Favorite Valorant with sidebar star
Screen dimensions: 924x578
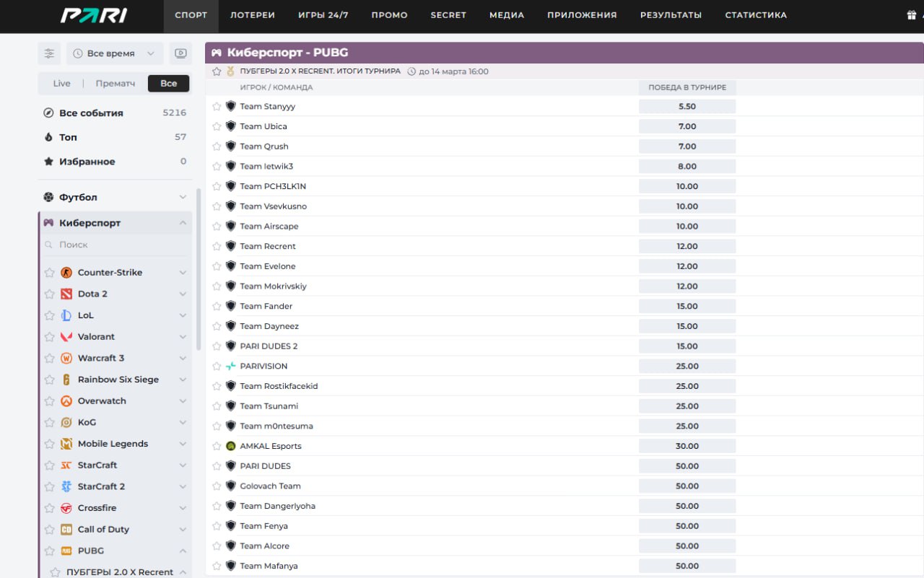pyautogui.click(x=49, y=337)
